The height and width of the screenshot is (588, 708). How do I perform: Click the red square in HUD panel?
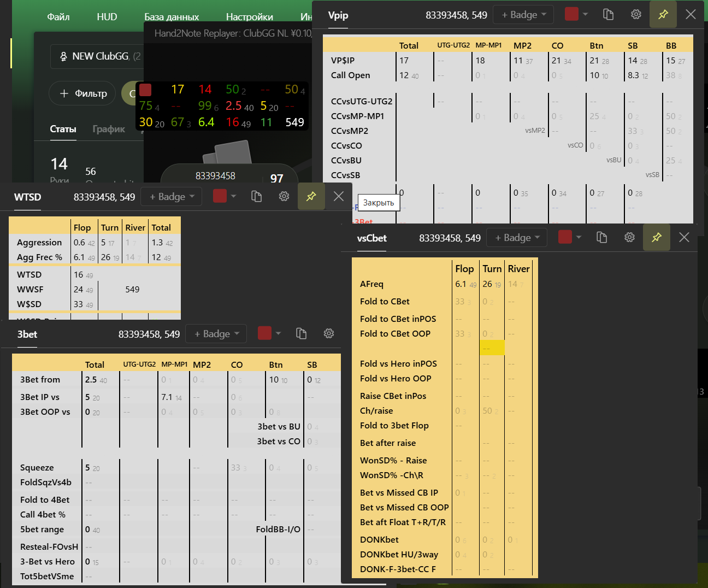pyautogui.click(x=145, y=90)
